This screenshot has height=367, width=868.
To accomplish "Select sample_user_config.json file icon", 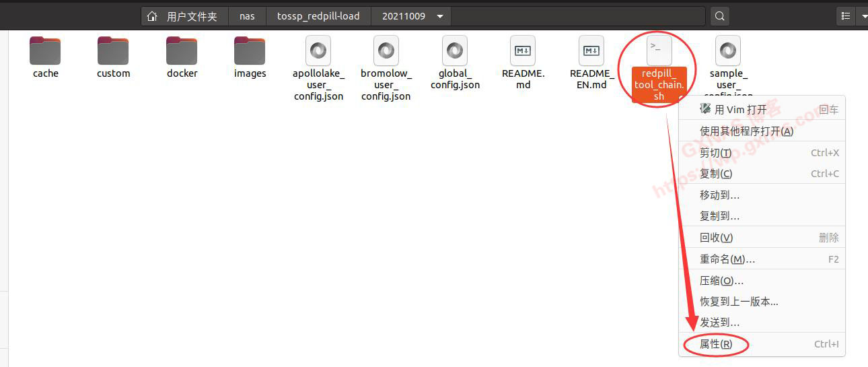I will tap(728, 51).
